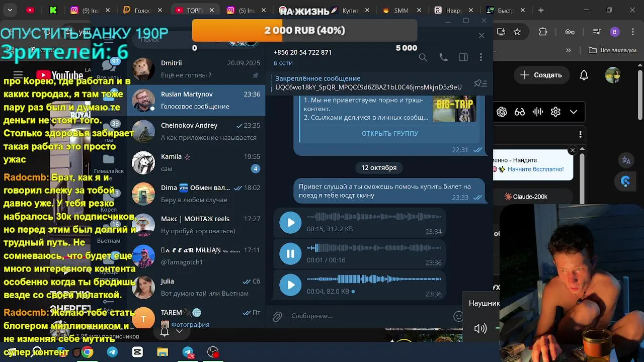
Task: Open the @Tamagotch1i chat row
Action: point(196,256)
